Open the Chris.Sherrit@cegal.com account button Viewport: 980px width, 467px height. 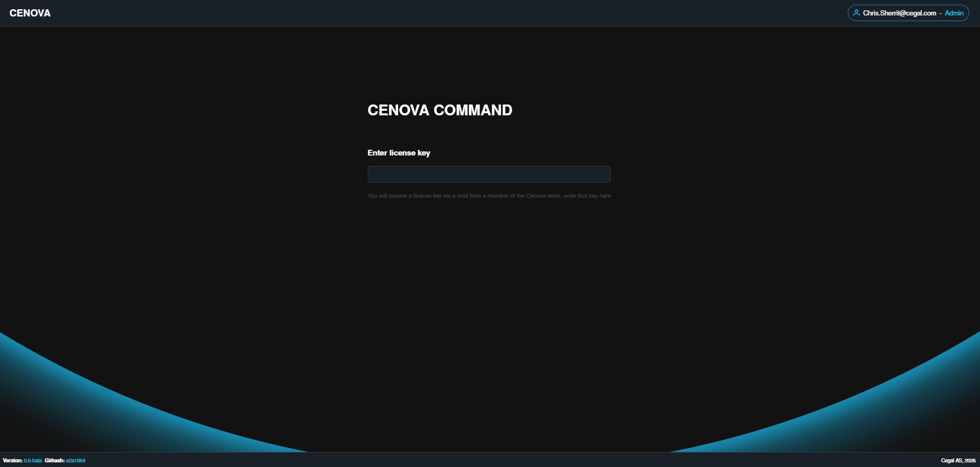[x=908, y=13]
